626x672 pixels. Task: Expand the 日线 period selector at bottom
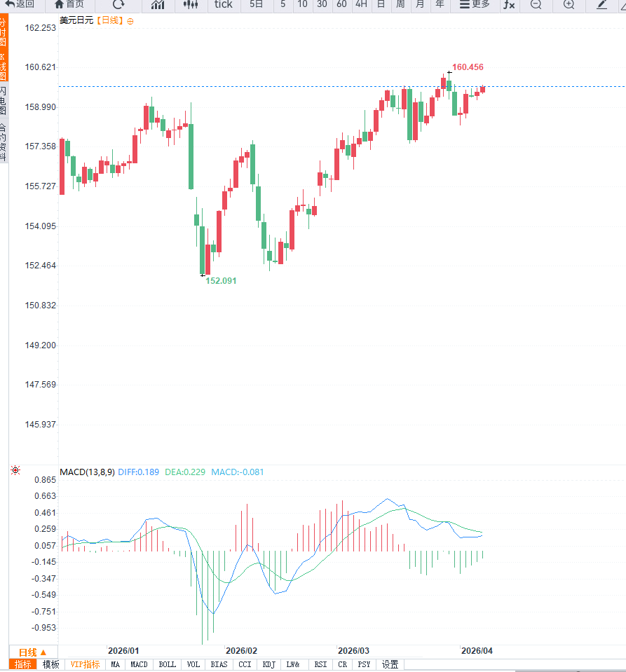click(x=32, y=652)
